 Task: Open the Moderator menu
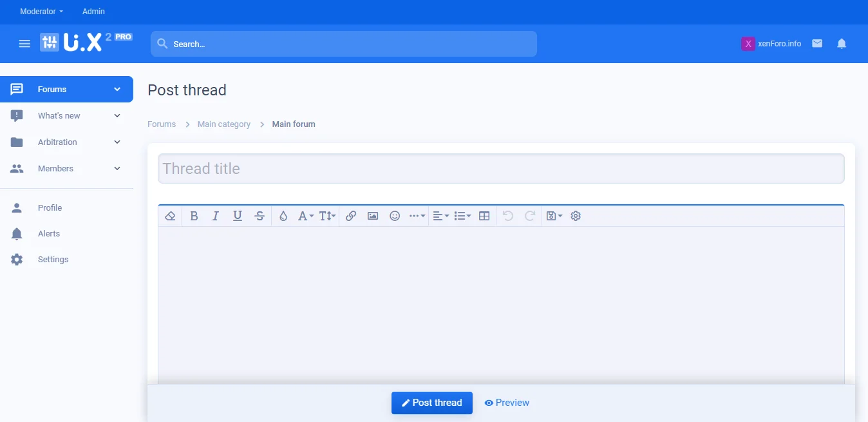[41, 12]
